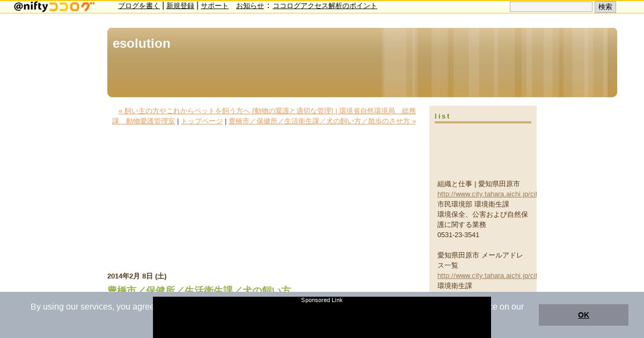Click the Sponsored Link ad banner

[322, 318]
